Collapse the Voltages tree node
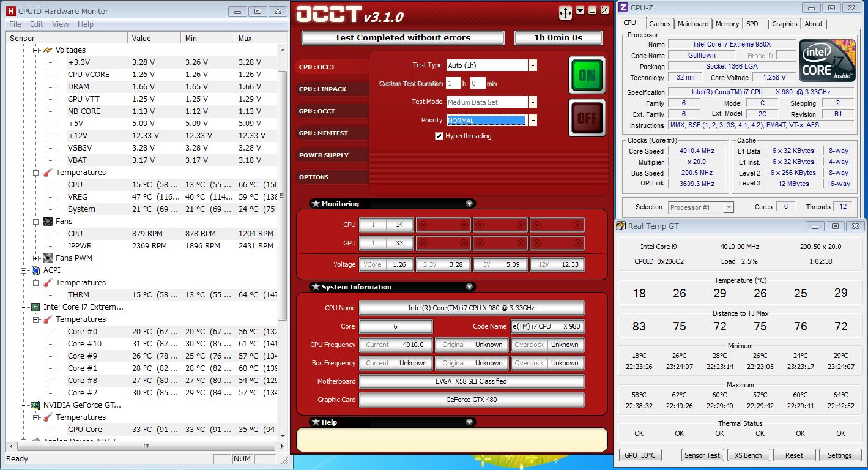868x470 pixels. pyautogui.click(x=36, y=50)
